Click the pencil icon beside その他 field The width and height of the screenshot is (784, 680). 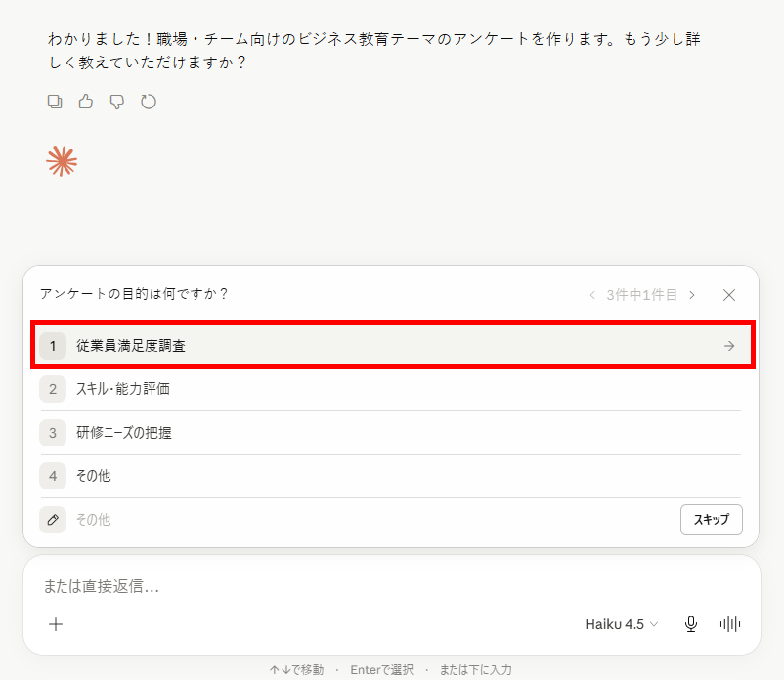point(53,520)
